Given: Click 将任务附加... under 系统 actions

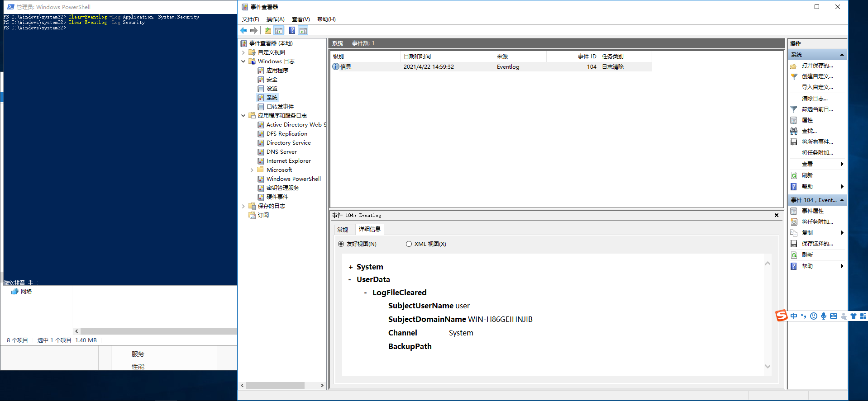Looking at the screenshot, I should coord(817,153).
